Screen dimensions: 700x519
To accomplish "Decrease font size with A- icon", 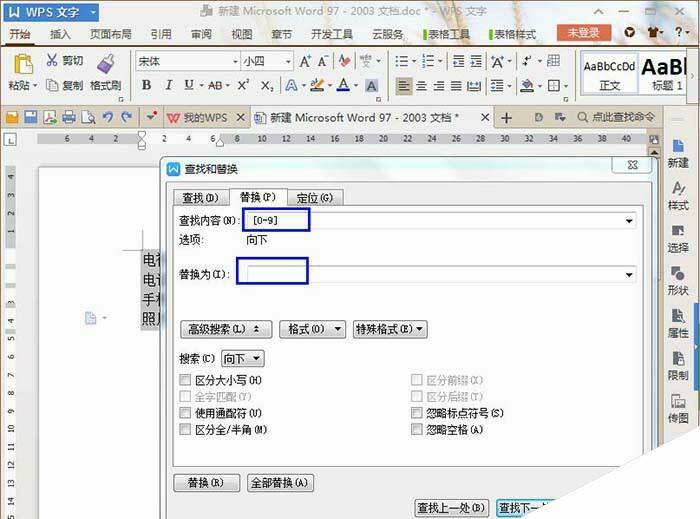I will click(323, 61).
